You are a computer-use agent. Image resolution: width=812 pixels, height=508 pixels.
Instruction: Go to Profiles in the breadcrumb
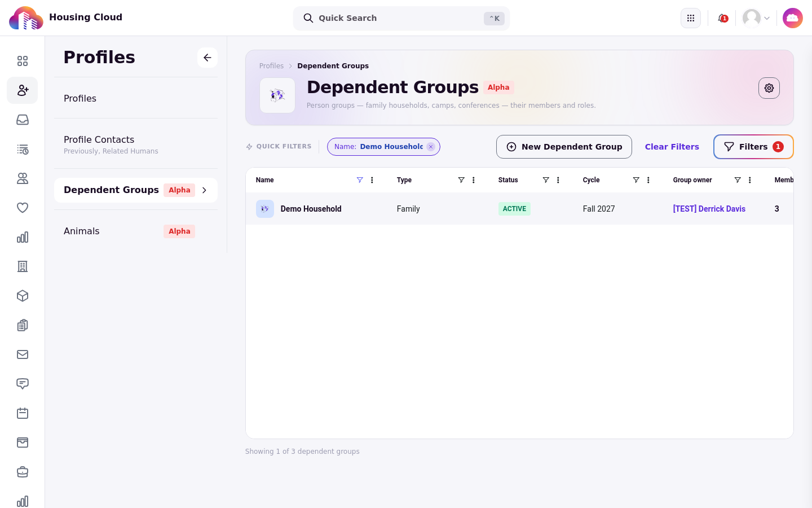(271, 66)
